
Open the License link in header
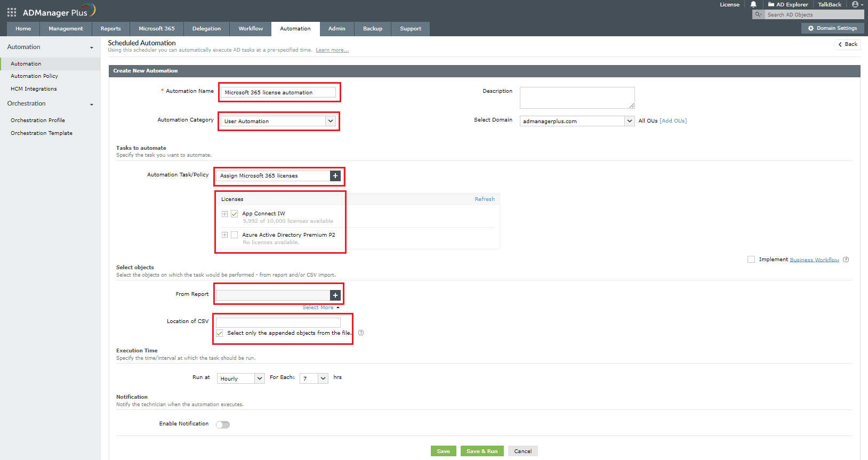point(729,5)
